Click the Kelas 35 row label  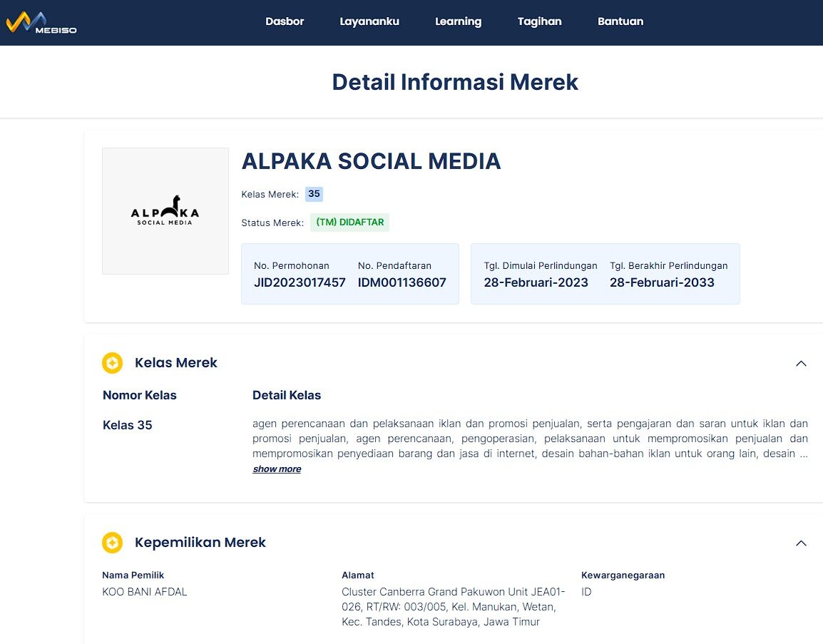click(128, 425)
